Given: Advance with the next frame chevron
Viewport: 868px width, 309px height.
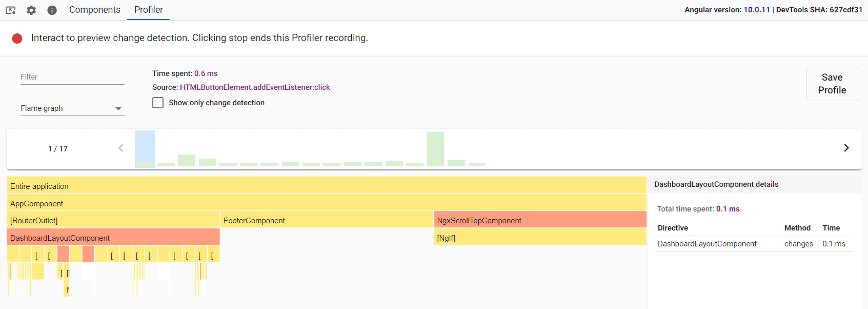Looking at the screenshot, I should tap(846, 148).
